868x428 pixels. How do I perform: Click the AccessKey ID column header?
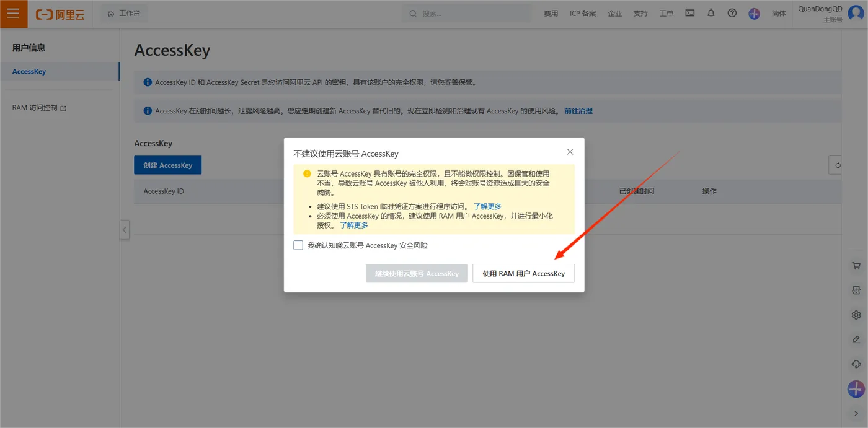click(164, 191)
